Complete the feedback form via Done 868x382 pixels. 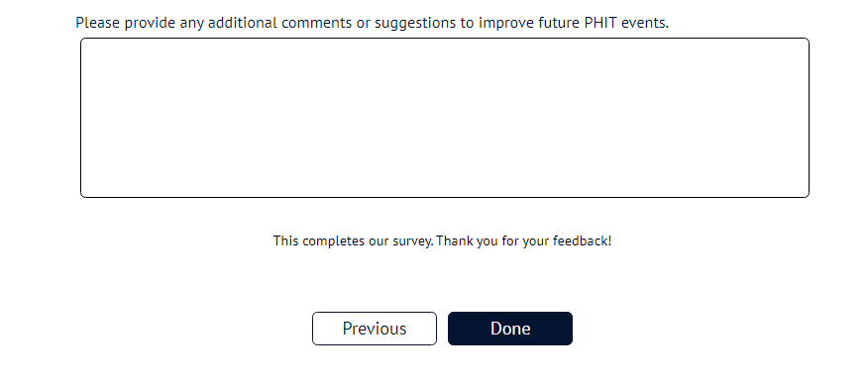510,329
